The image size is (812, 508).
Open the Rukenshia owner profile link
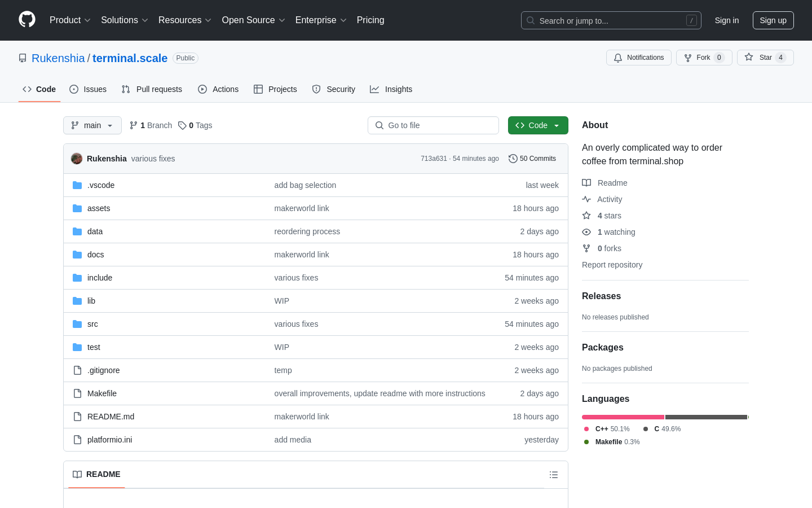[x=58, y=58]
